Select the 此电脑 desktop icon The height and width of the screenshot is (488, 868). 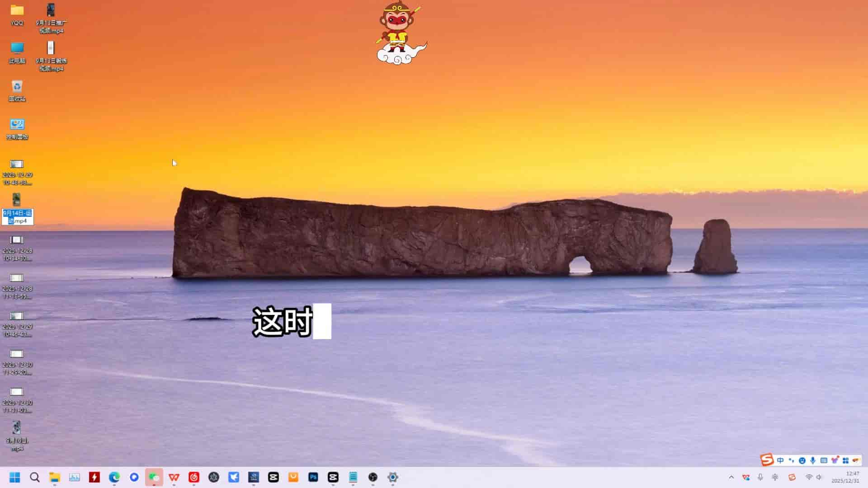click(17, 53)
